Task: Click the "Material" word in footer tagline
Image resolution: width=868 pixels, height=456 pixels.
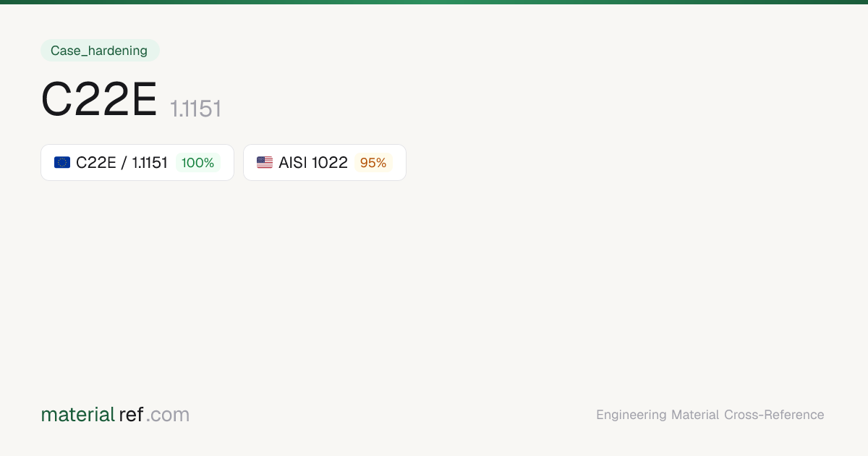Action: (x=695, y=415)
